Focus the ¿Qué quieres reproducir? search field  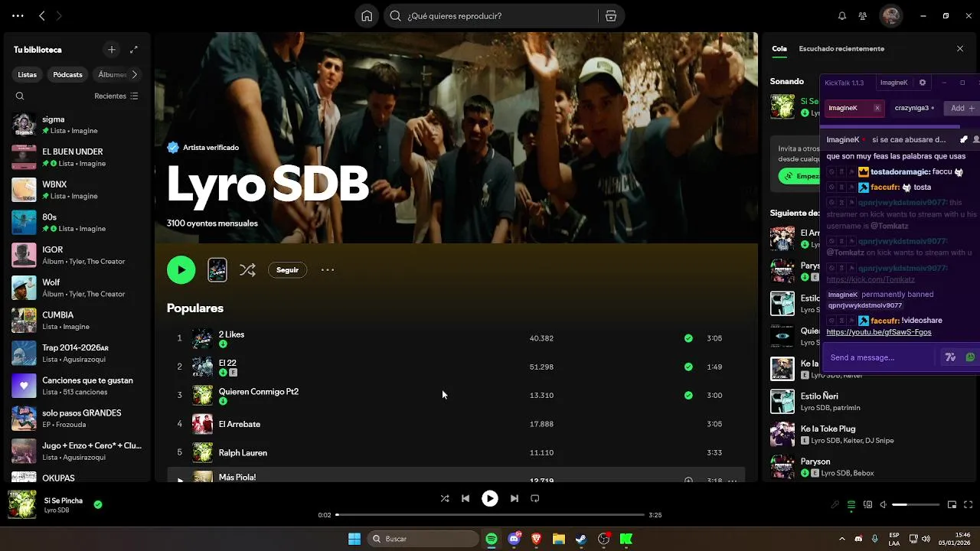click(x=490, y=16)
